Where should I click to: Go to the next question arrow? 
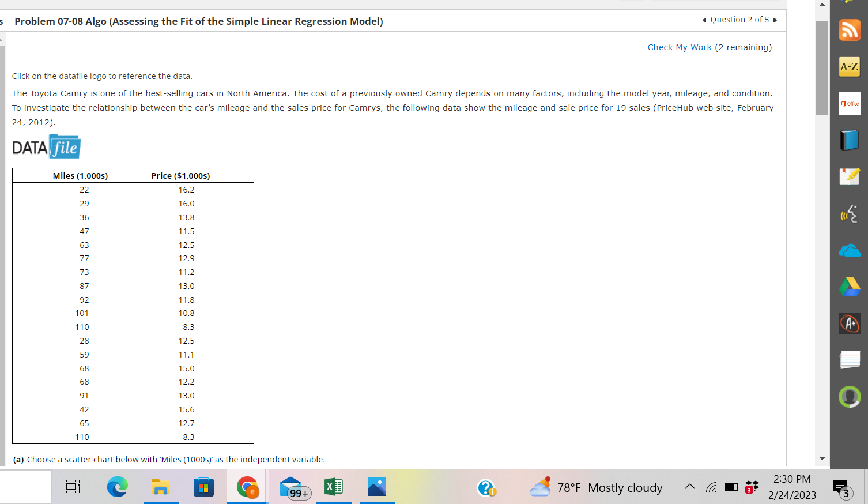[775, 20]
